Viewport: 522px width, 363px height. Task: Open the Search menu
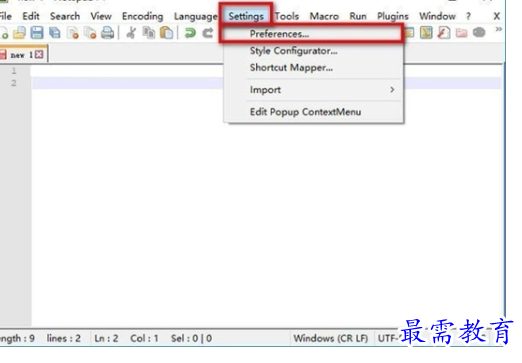(x=65, y=16)
